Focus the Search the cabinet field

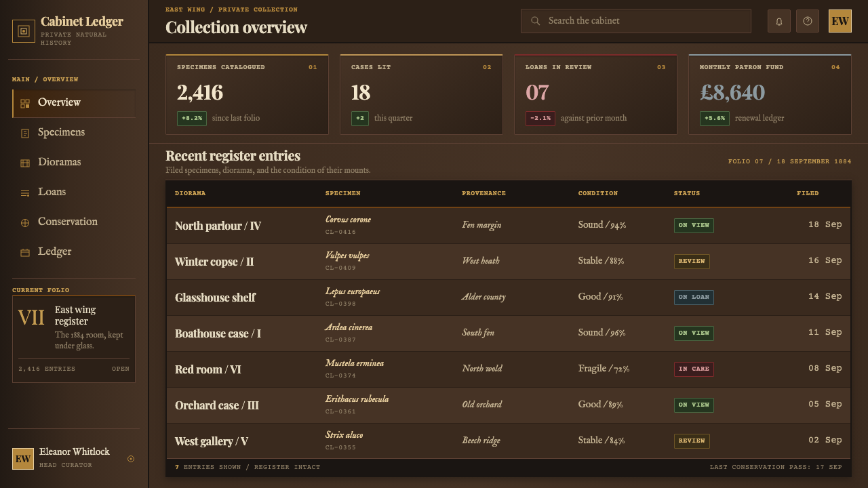click(636, 21)
